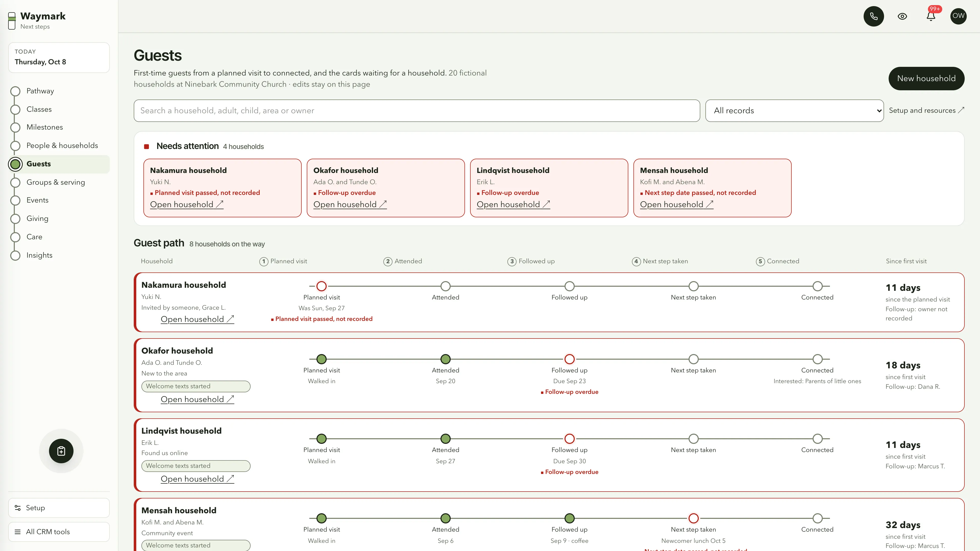Click Nakamura row Connected step marker

817,286
